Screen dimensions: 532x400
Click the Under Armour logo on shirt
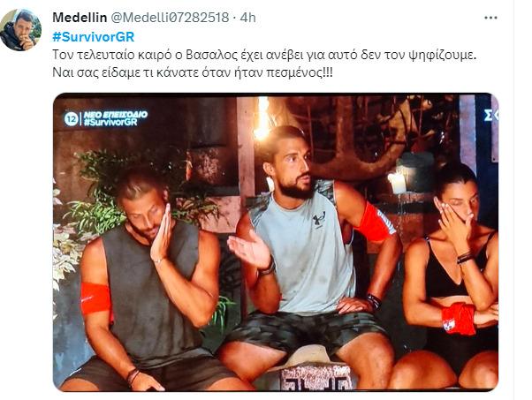click(x=319, y=220)
